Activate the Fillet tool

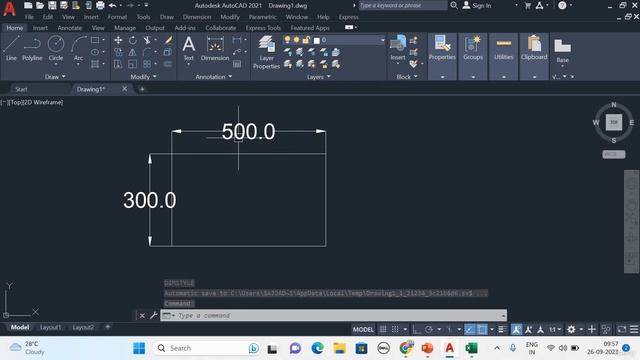[x=147, y=52]
